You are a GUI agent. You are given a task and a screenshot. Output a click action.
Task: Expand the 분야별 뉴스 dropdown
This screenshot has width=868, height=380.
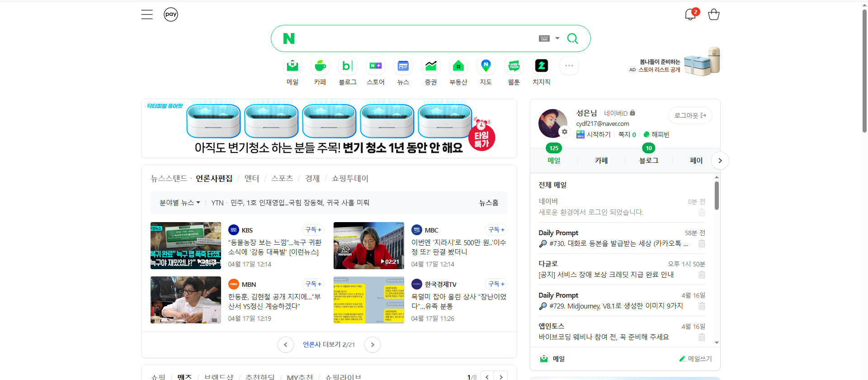179,203
